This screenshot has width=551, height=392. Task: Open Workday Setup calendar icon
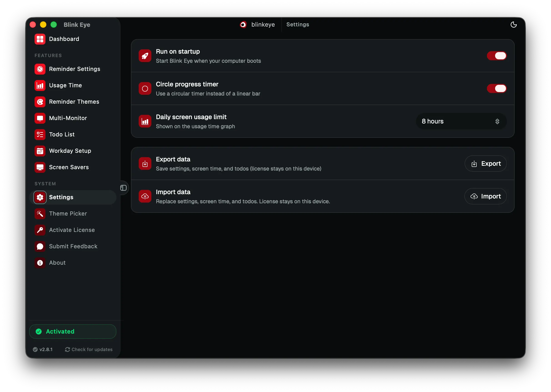click(40, 151)
